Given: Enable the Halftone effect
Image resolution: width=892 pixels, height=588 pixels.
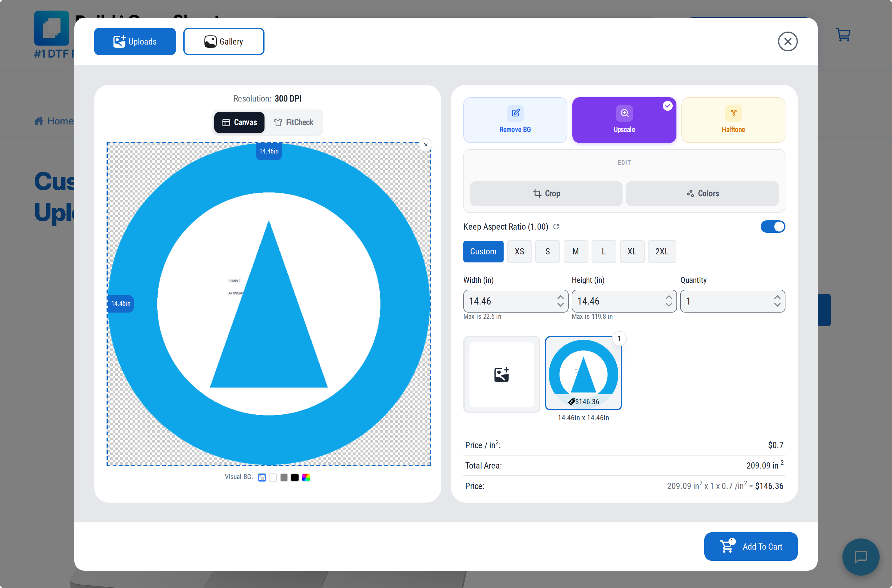Looking at the screenshot, I should (x=733, y=120).
